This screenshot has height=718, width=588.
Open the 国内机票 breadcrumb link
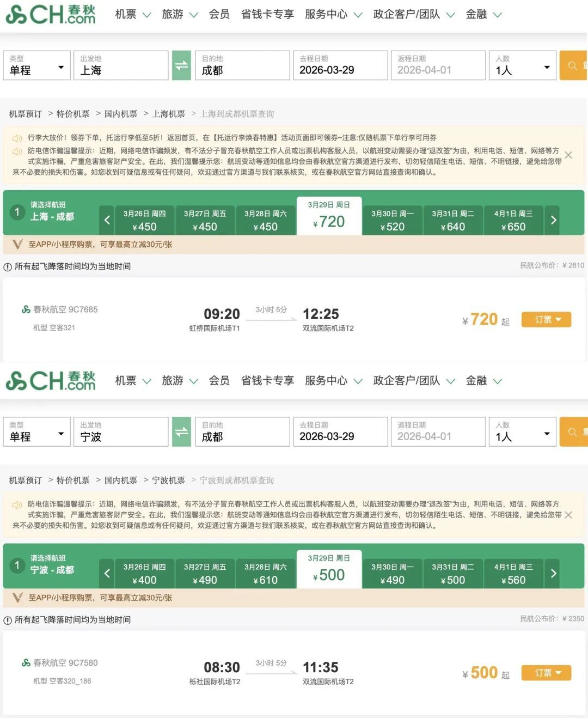(x=121, y=113)
